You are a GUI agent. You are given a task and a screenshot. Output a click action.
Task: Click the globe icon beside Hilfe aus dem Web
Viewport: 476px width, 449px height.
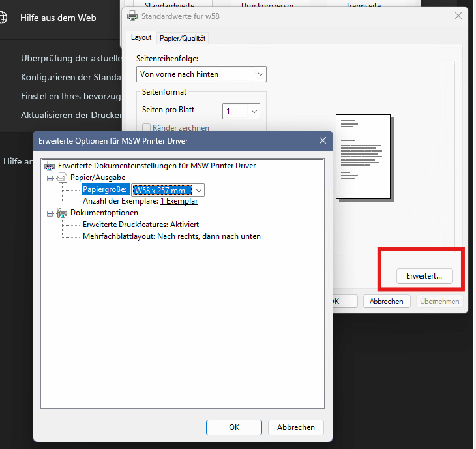3,18
